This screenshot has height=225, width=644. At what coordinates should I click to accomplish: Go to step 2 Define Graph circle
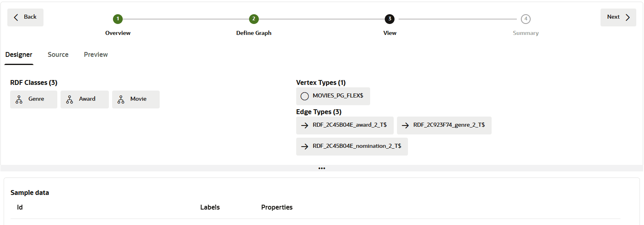point(254,19)
